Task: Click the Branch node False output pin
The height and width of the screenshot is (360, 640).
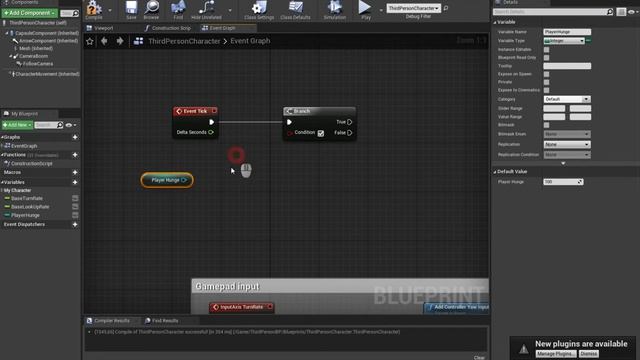Action: coord(349,133)
